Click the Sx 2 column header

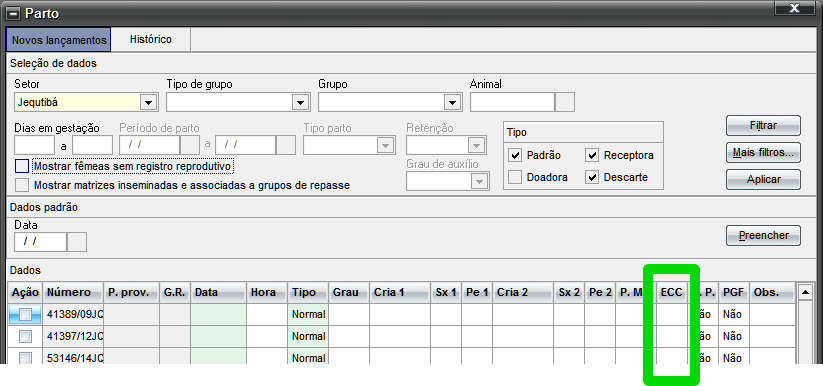tap(569, 293)
